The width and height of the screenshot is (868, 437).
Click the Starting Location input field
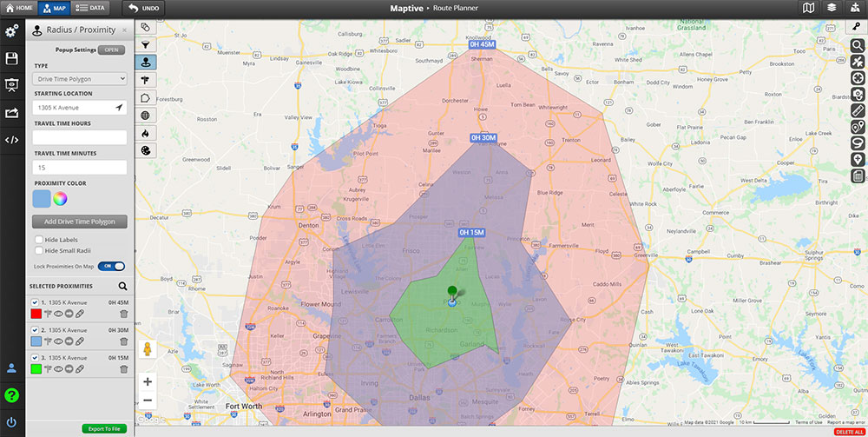tap(80, 108)
